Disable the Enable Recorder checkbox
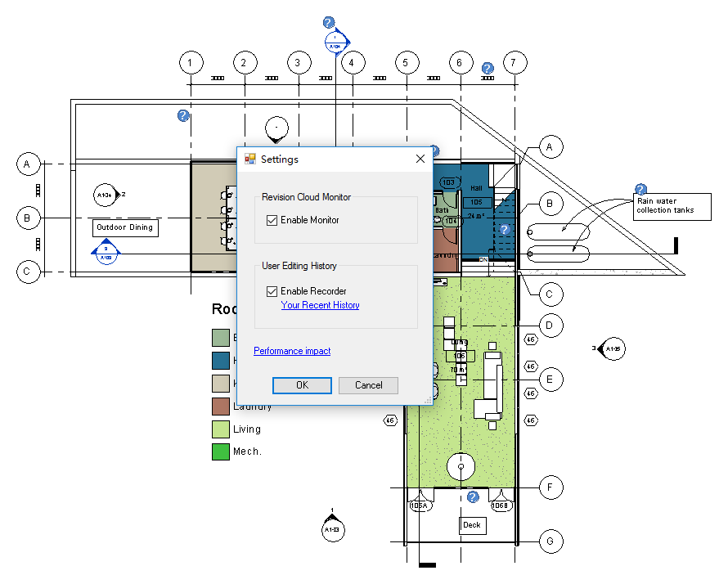The image size is (728, 584). point(273,290)
